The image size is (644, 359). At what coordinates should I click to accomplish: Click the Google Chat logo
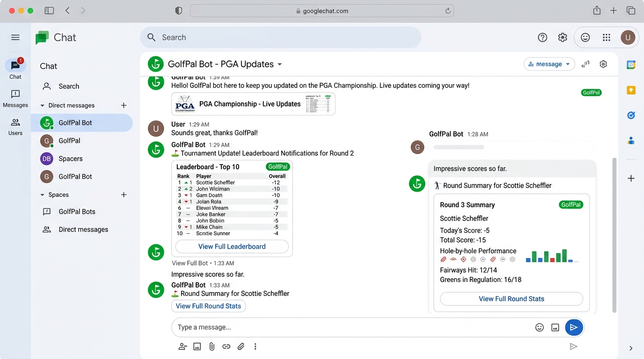pyautogui.click(x=42, y=37)
